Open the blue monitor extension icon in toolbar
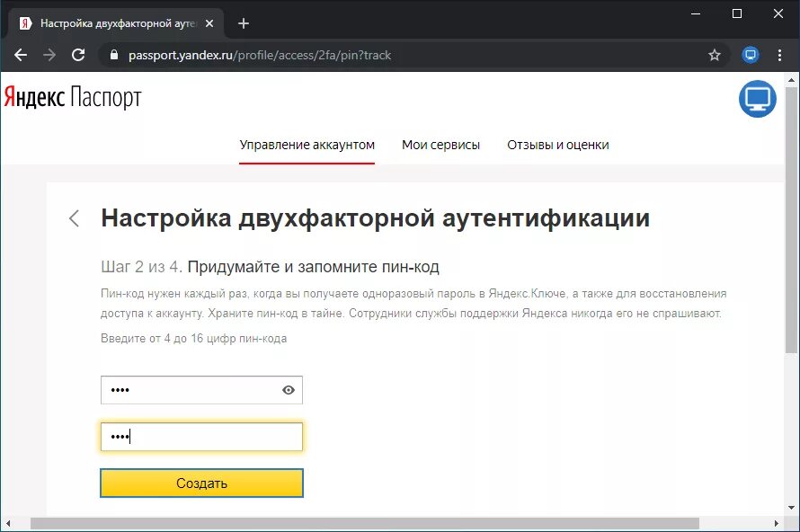This screenshot has width=800, height=532. tap(750, 55)
